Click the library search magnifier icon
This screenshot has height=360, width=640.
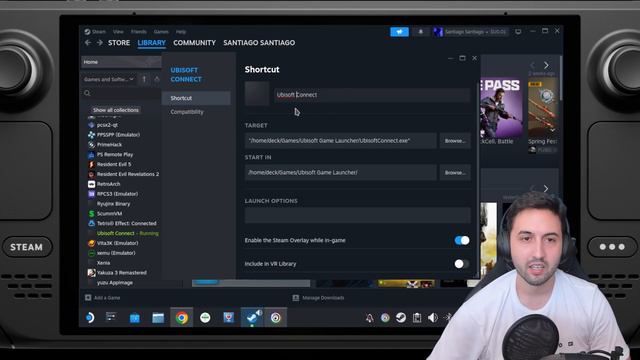(x=87, y=93)
